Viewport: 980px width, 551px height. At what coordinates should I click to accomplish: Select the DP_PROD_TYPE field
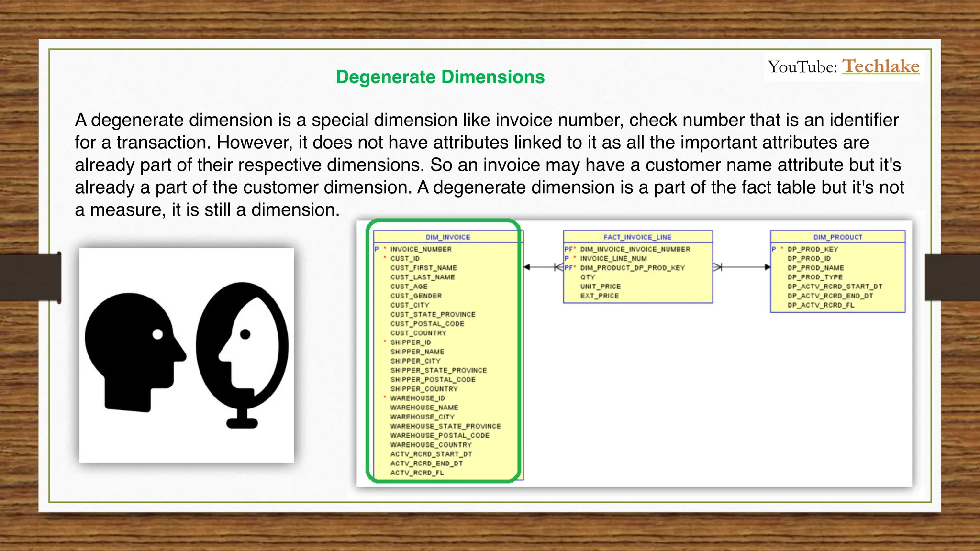click(815, 277)
